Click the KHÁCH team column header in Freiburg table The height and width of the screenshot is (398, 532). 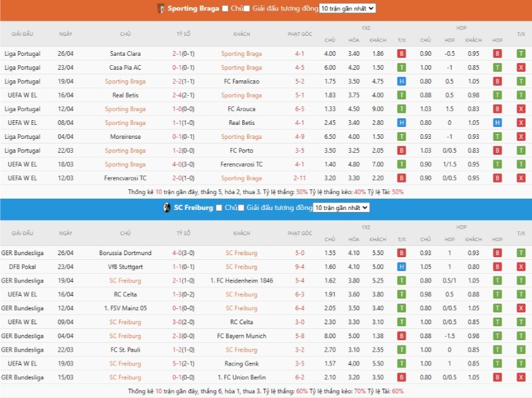pos(241,233)
